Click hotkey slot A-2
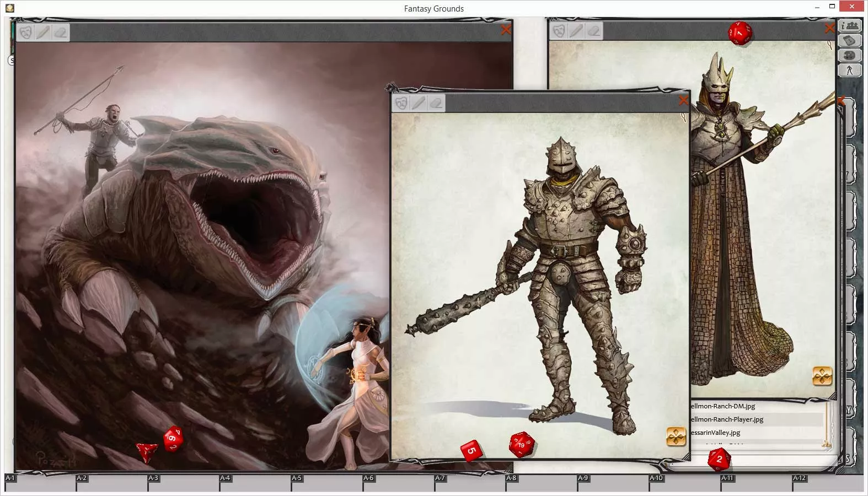This screenshot has width=868, height=496. point(112,483)
